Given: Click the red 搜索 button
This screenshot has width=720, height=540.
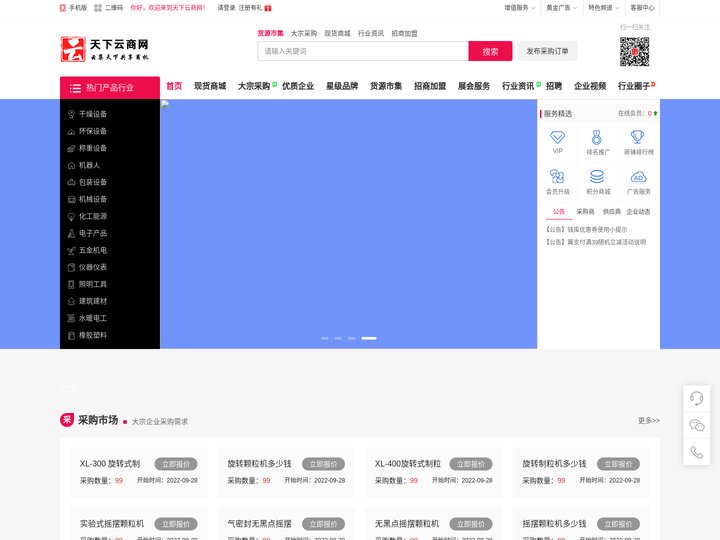Looking at the screenshot, I should tap(490, 51).
